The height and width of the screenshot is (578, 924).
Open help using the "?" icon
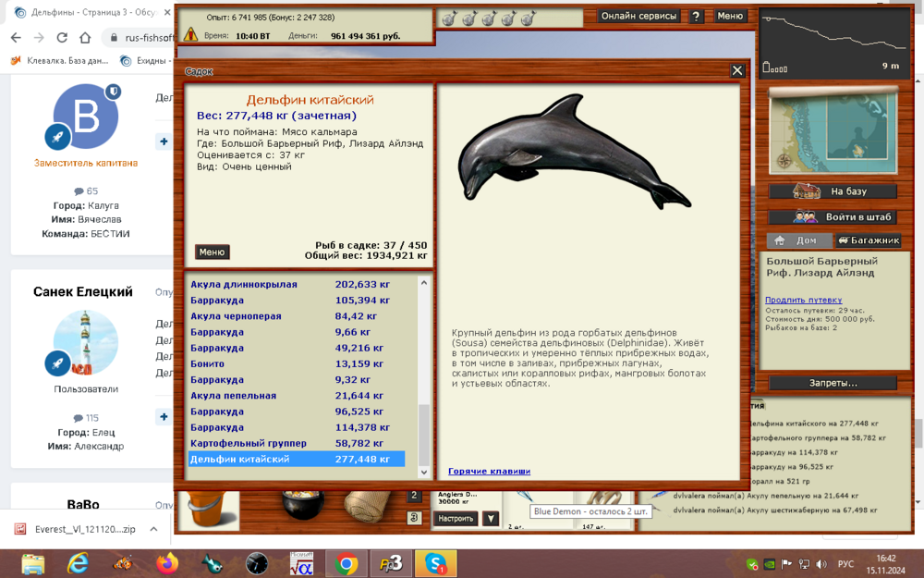696,16
